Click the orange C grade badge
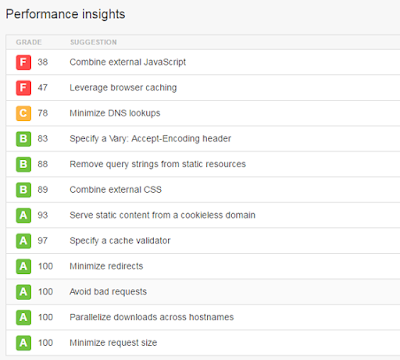 23,113
